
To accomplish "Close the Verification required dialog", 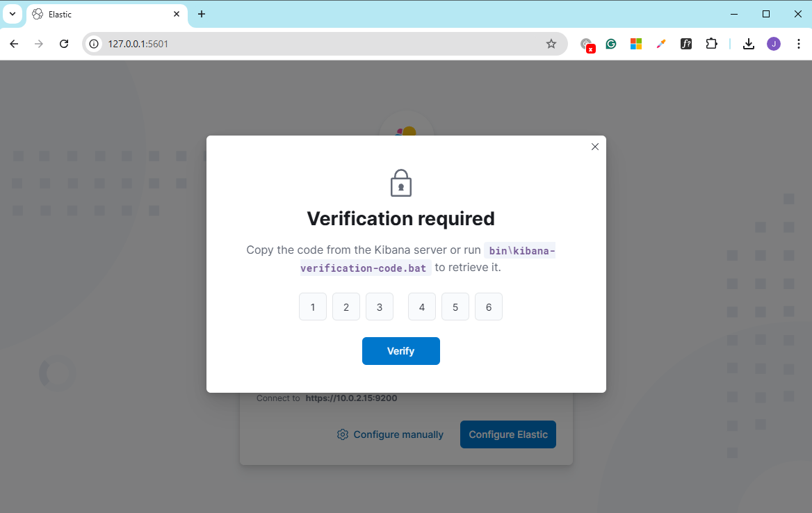I will click(595, 147).
